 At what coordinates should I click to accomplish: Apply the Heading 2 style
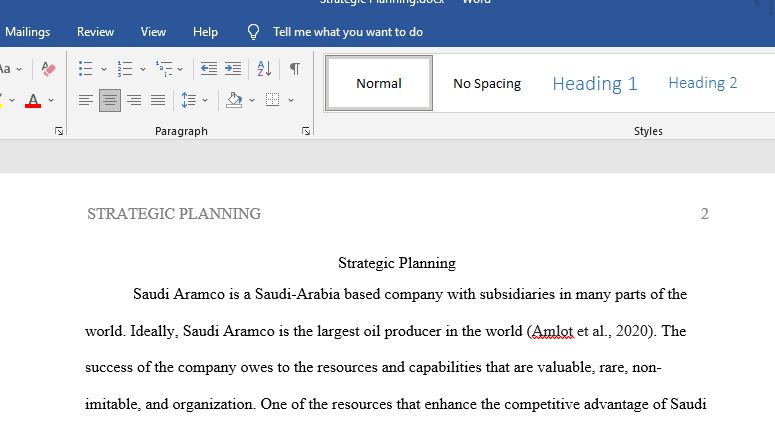tap(702, 83)
